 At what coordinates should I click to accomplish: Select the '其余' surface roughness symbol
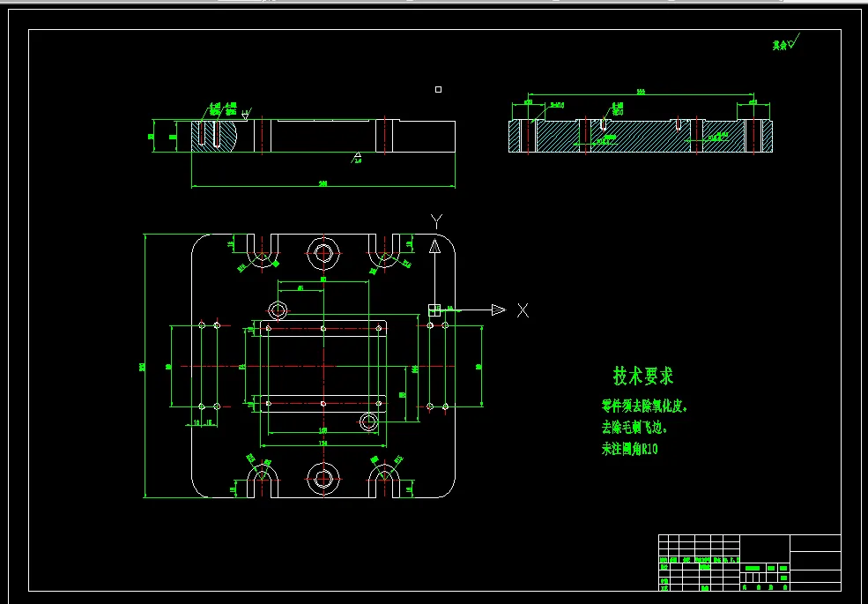click(x=785, y=43)
